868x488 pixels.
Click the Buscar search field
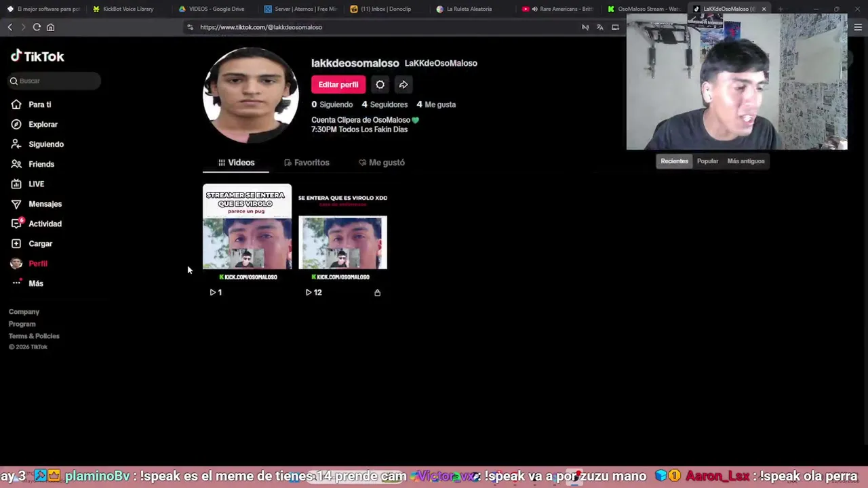pos(54,81)
